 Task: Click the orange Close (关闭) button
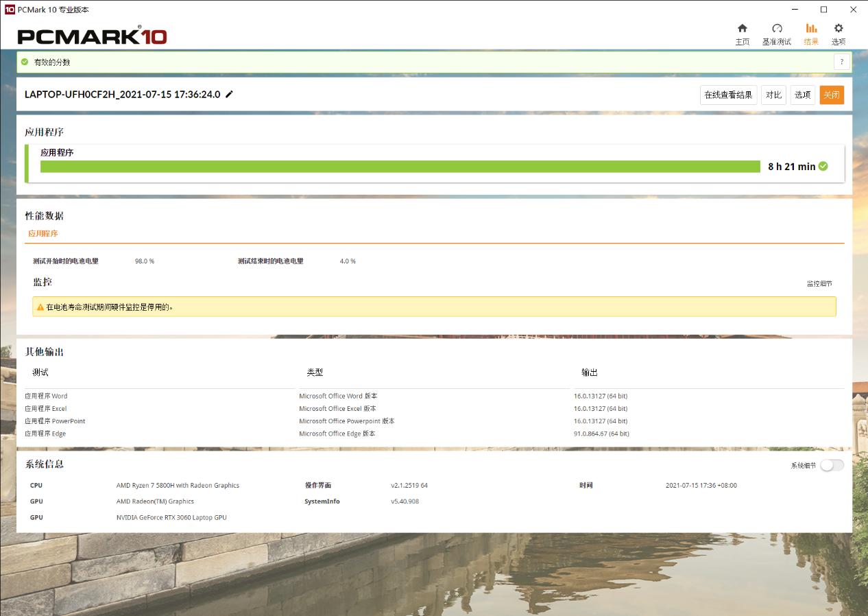832,95
